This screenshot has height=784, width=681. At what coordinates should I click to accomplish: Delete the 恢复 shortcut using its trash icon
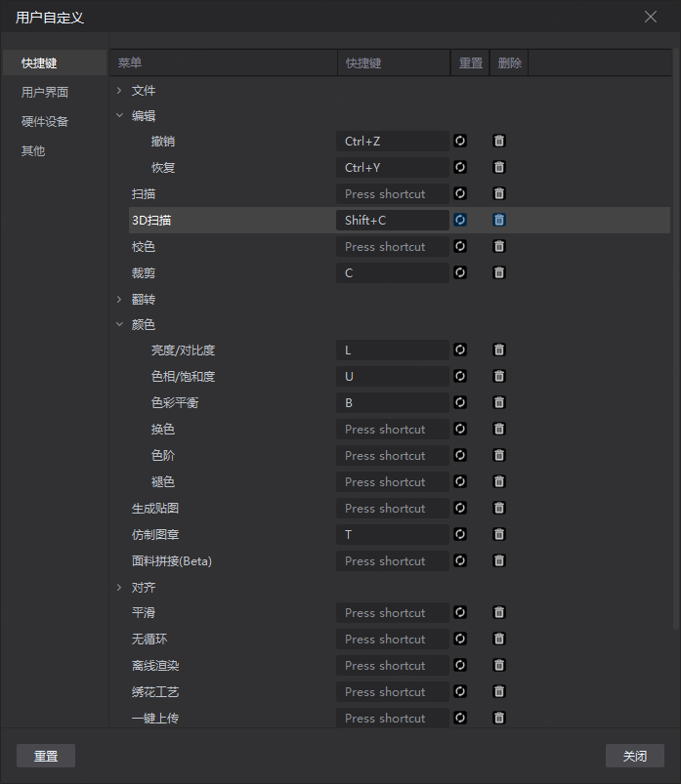pos(499,168)
